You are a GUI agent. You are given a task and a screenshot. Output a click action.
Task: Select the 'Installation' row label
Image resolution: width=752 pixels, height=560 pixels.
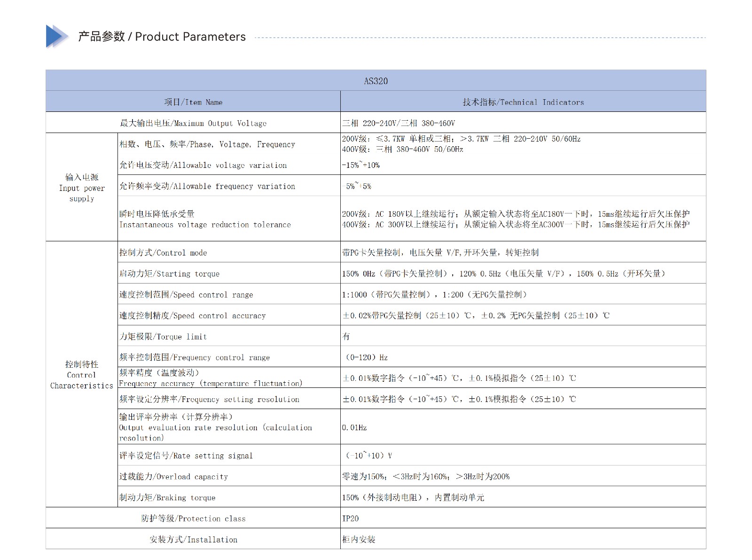[x=193, y=540]
